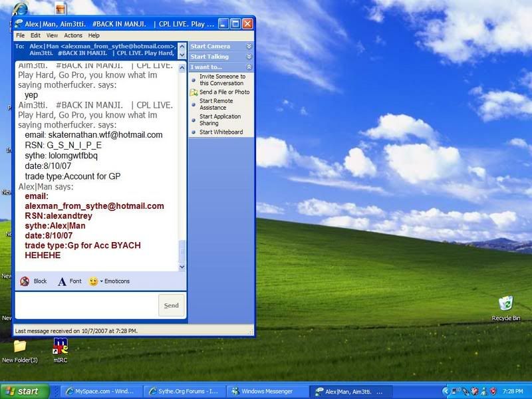Click the Safely Remove Hardware tray icon

click(465, 391)
